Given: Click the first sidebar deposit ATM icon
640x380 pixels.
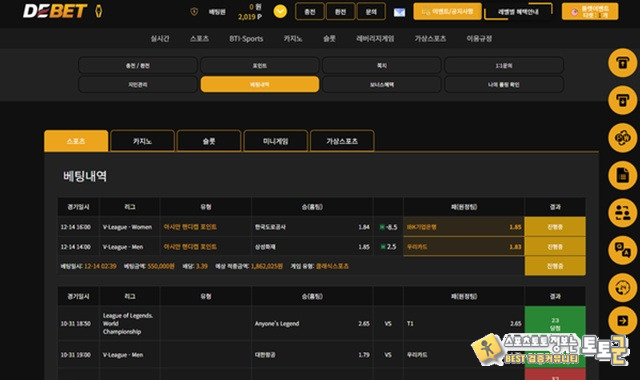Looking at the screenshot, I should click(622, 63).
